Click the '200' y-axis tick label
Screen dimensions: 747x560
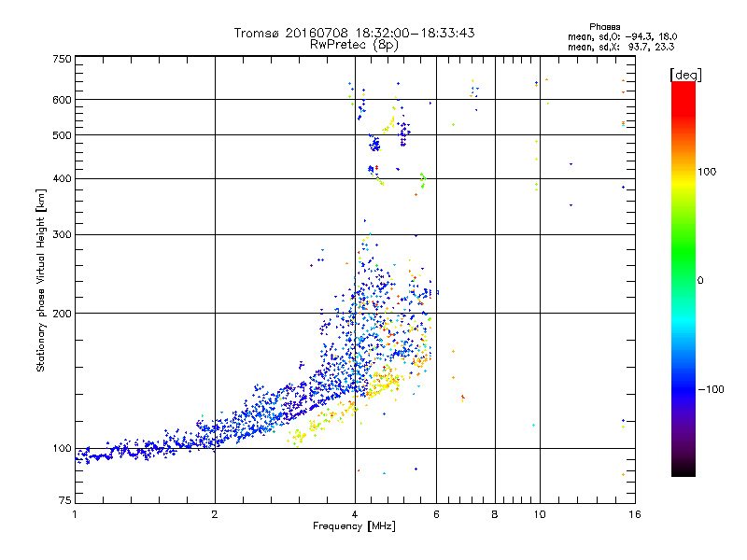[x=62, y=314]
